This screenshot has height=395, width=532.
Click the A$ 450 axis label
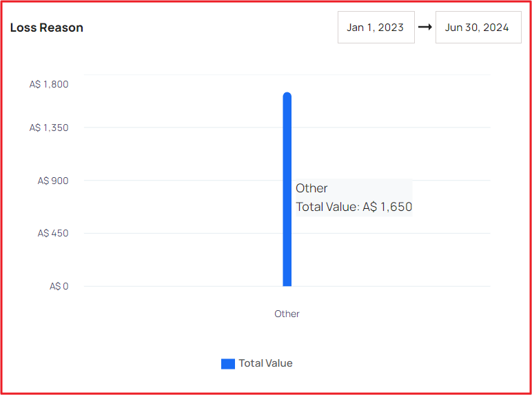coord(53,233)
